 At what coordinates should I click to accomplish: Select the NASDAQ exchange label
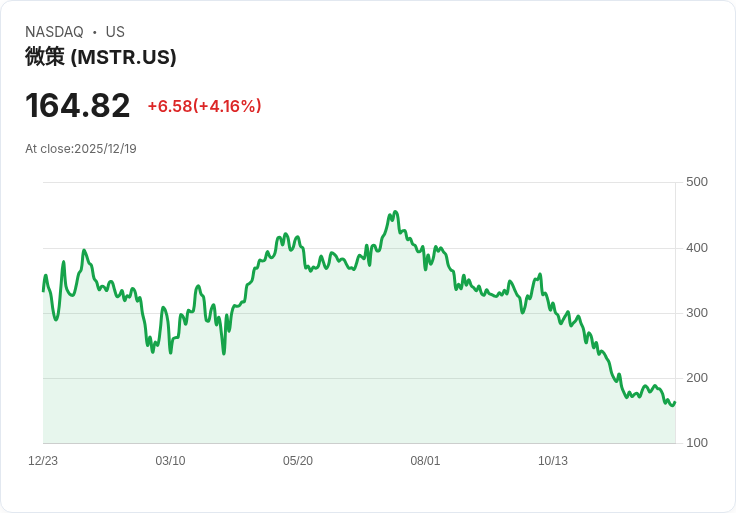[x=54, y=32]
